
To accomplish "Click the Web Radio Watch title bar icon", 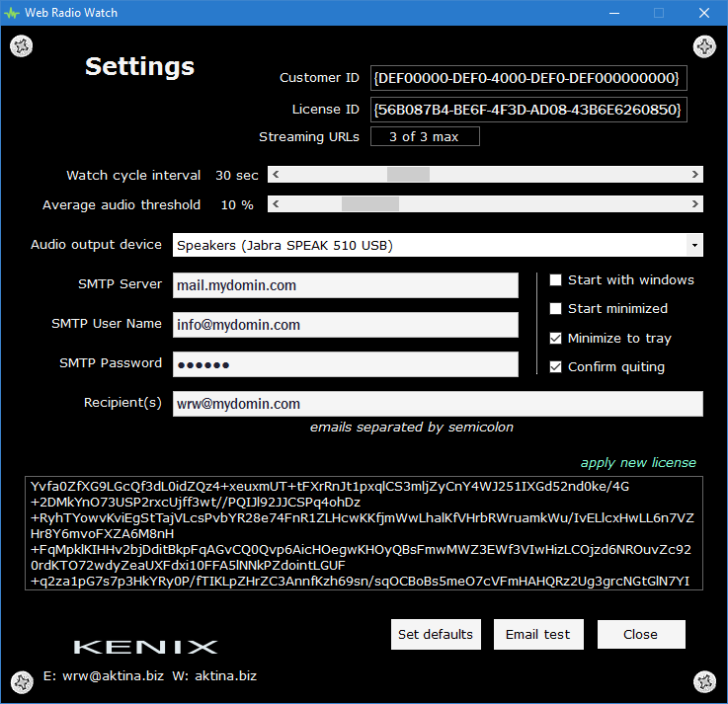I will coord(12,13).
